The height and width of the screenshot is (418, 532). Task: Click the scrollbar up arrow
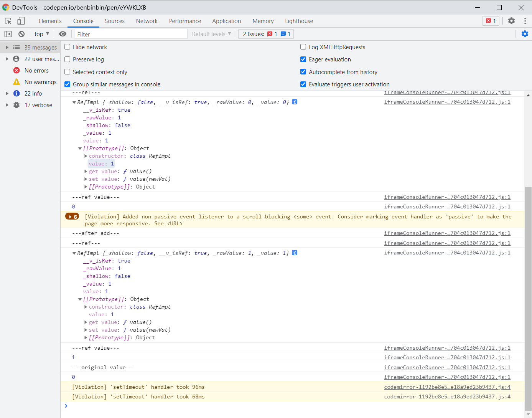528,96
